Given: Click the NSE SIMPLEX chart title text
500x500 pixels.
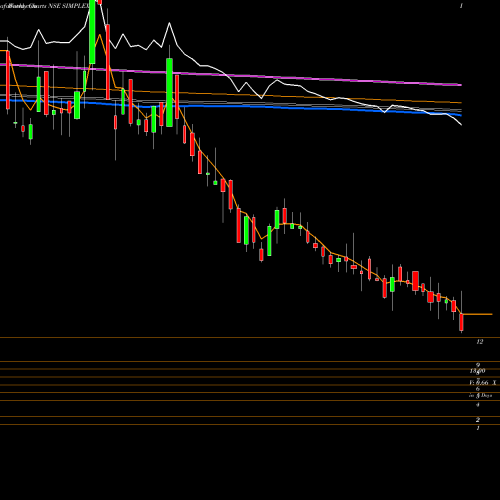Looking at the screenshot, I should coord(69,6).
